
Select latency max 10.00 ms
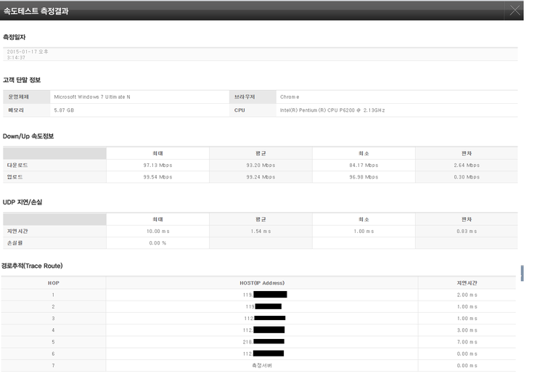click(x=158, y=232)
